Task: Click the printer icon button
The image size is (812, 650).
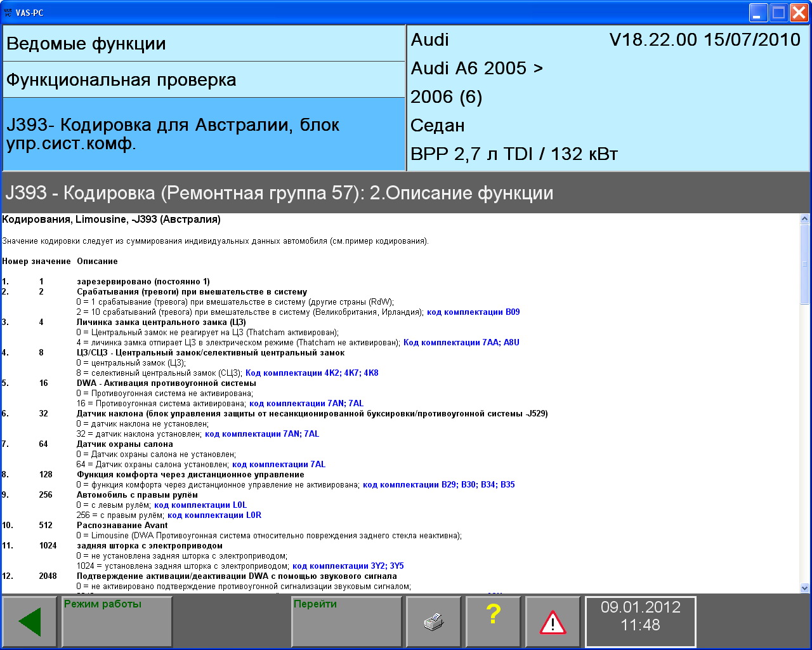Action: 433,622
